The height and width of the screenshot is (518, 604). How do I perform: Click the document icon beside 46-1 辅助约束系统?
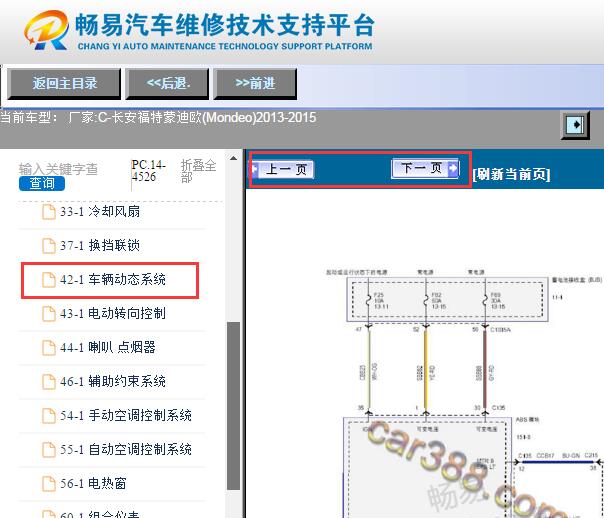(x=49, y=381)
